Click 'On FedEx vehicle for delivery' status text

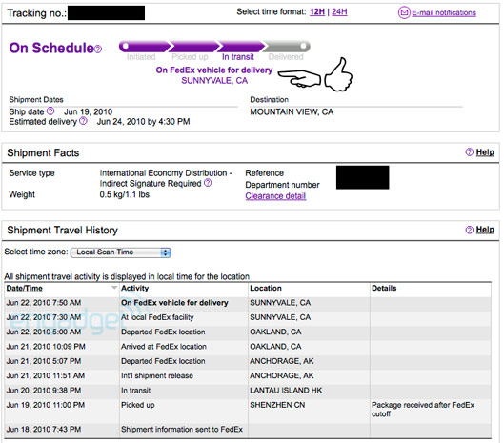tap(214, 70)
